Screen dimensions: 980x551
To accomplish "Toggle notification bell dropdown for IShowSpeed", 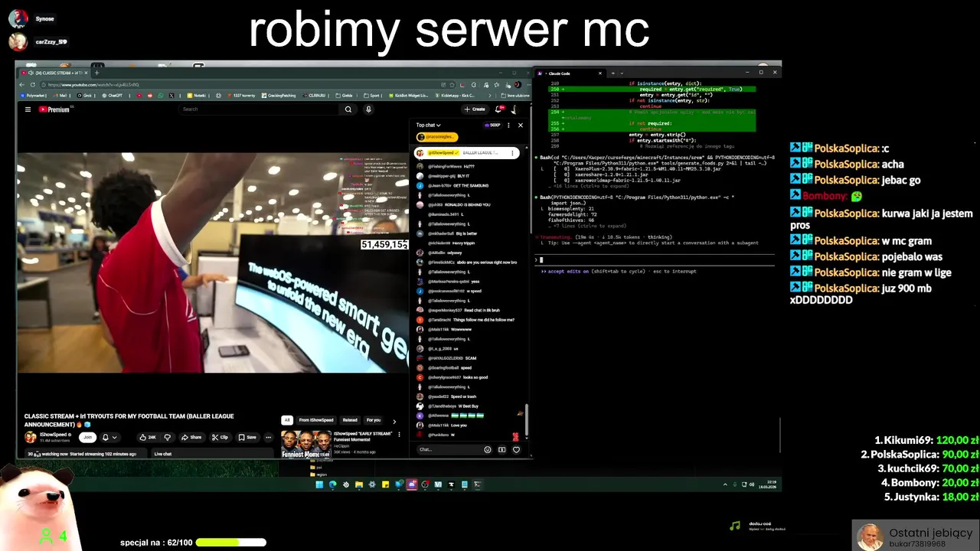I will [110, 437].
